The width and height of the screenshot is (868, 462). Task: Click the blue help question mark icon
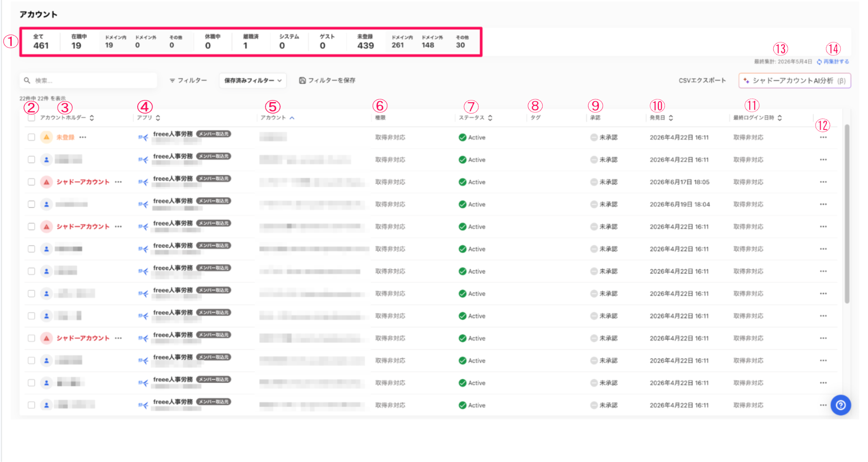pyautogui.click(x=840, y=405)
